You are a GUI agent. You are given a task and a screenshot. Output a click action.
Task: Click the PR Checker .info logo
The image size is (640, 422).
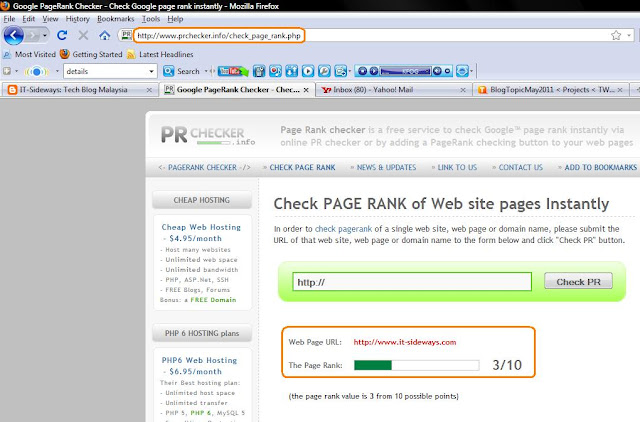tap(208, 135)
